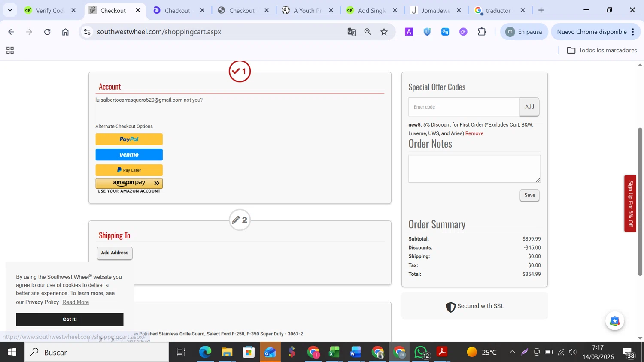Open the Google shopping assistant floating icon
Viewport: 644px width, 362px height.
point(615,321)
